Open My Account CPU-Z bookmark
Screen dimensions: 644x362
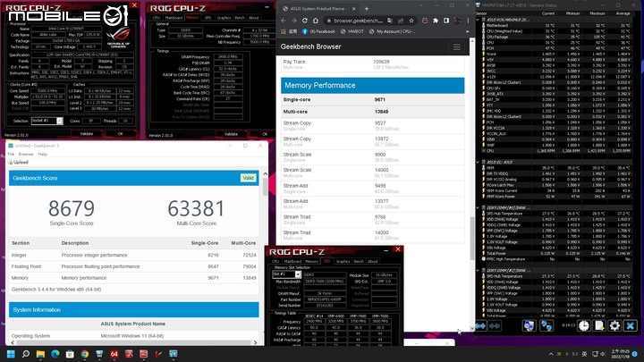pos(393,31)
